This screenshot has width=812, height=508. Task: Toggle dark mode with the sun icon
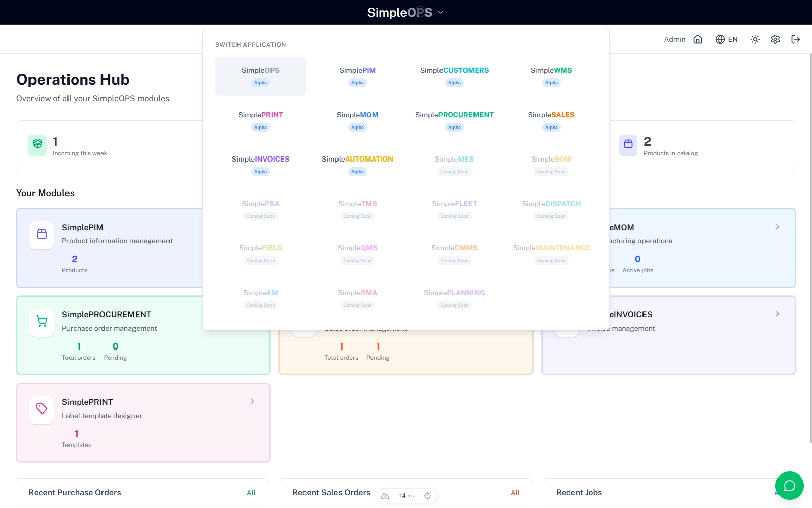(x=755, y=39)
